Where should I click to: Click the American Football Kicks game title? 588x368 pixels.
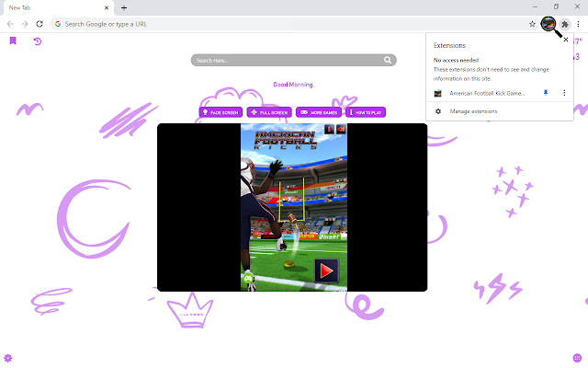286,140
